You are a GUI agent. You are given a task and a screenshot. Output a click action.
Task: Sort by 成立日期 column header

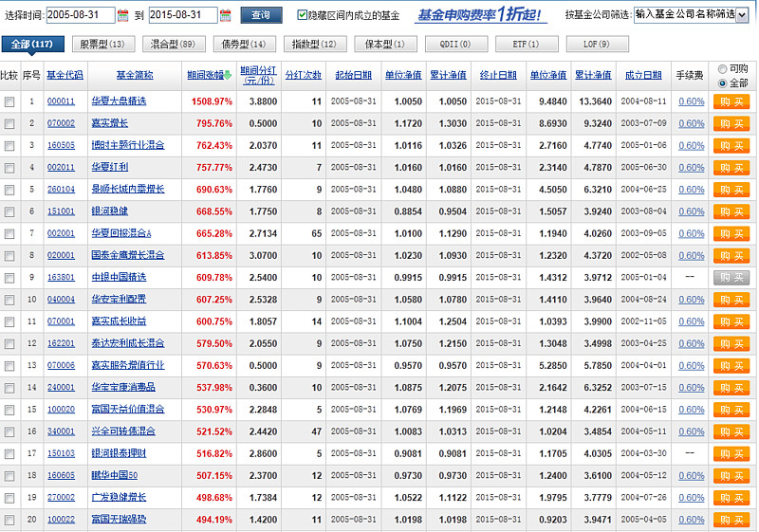click(x=643, y=75)
